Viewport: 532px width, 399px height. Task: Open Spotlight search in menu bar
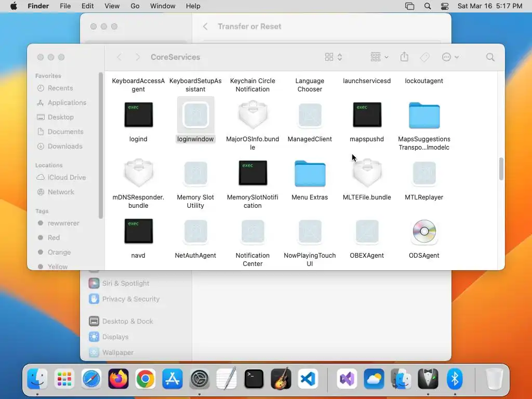(x=428, y=6)
